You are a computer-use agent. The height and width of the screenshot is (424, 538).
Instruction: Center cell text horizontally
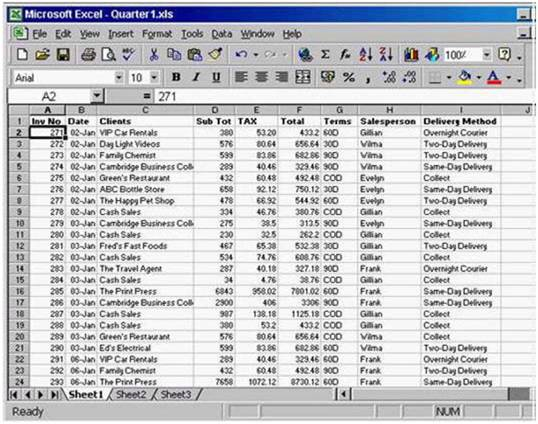pos(261,77)
